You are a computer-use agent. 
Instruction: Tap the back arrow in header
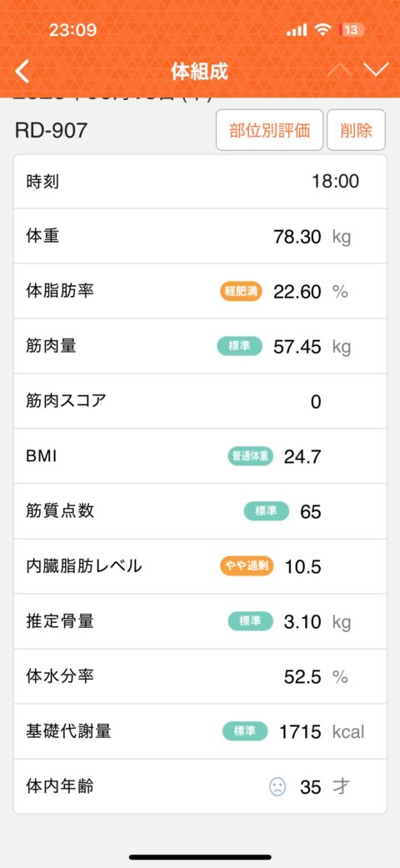22,72
